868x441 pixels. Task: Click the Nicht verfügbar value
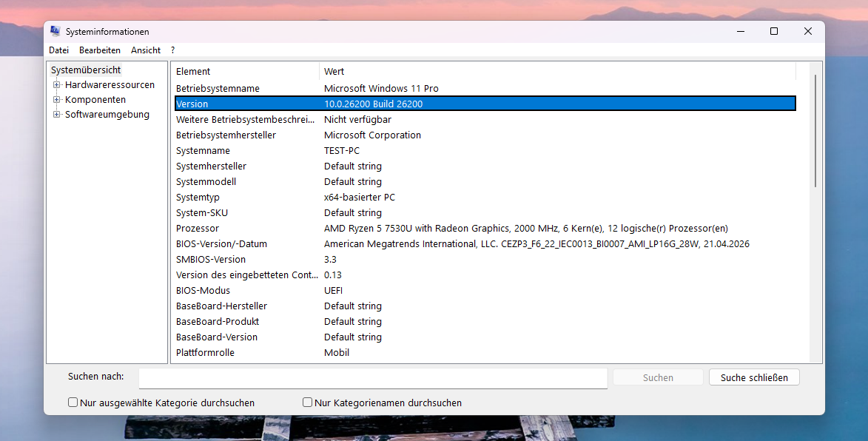tap(357, 120)
